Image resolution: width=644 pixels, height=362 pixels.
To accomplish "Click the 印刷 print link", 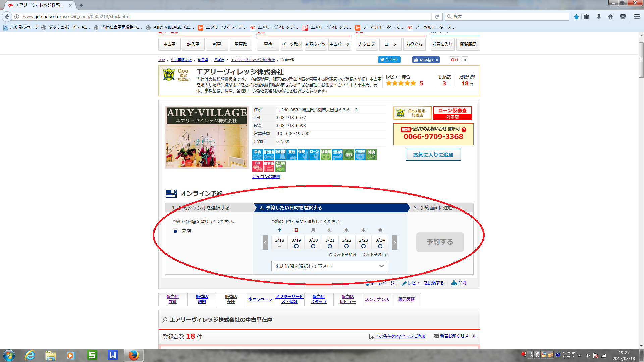I will point(462,283).
